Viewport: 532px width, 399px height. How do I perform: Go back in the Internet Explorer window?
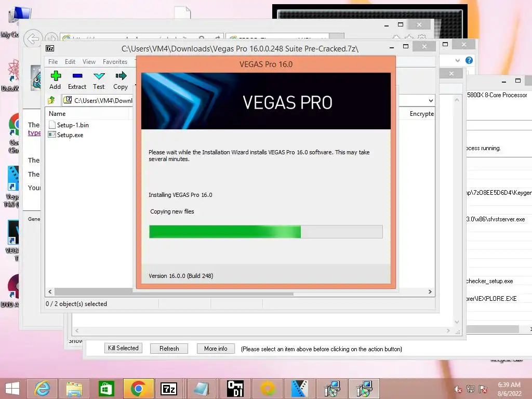33,39
